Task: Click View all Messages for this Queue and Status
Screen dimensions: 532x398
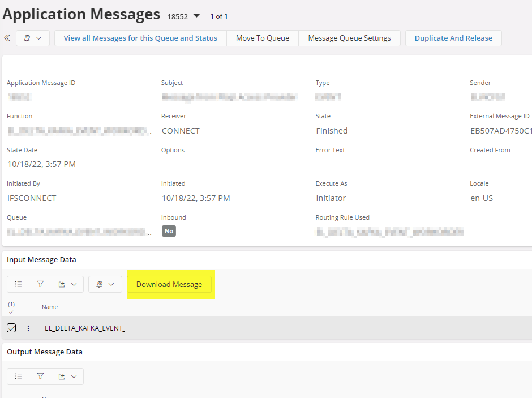Action: click(x=140, y=38)
